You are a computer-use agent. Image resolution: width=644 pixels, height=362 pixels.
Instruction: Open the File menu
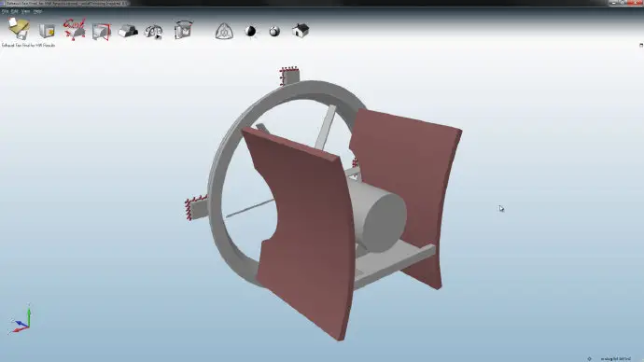(5, 11)
